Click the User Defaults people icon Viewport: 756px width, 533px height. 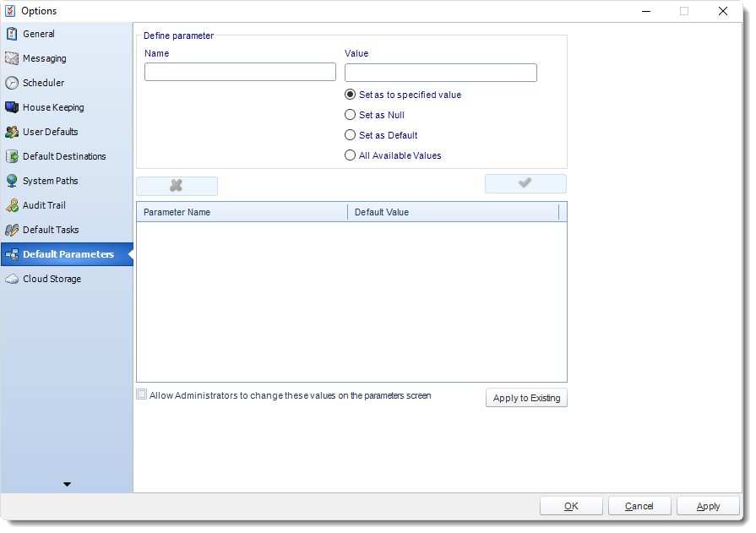click(x=12, y=132)
